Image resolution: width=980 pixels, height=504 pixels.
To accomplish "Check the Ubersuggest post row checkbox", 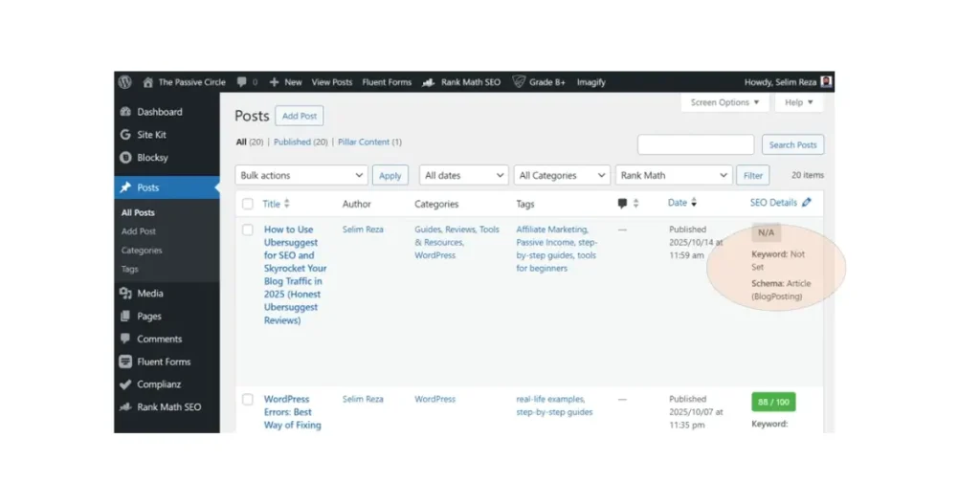I will tap(248, 230).
